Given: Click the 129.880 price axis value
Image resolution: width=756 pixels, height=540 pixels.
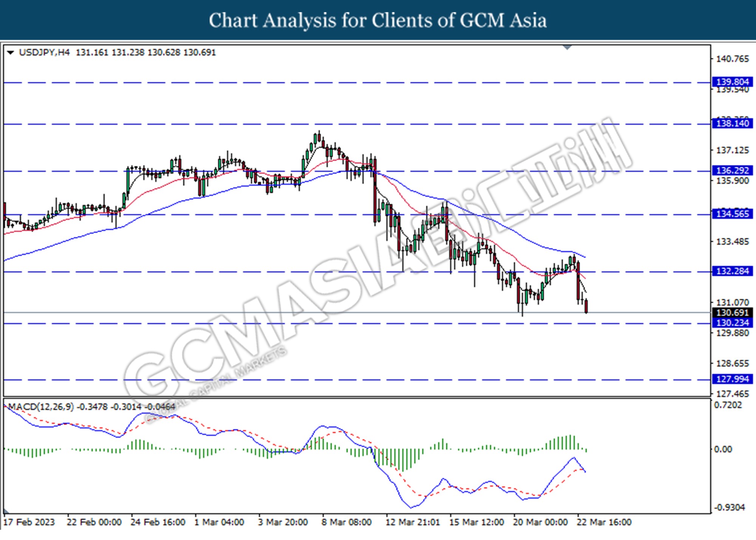Looking at the screenshot, I should [x=733, y=333].
